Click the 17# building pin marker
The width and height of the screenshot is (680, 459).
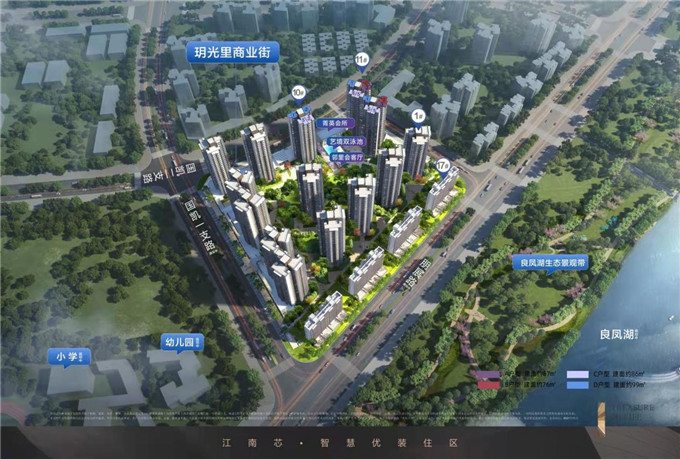[442, 167]
